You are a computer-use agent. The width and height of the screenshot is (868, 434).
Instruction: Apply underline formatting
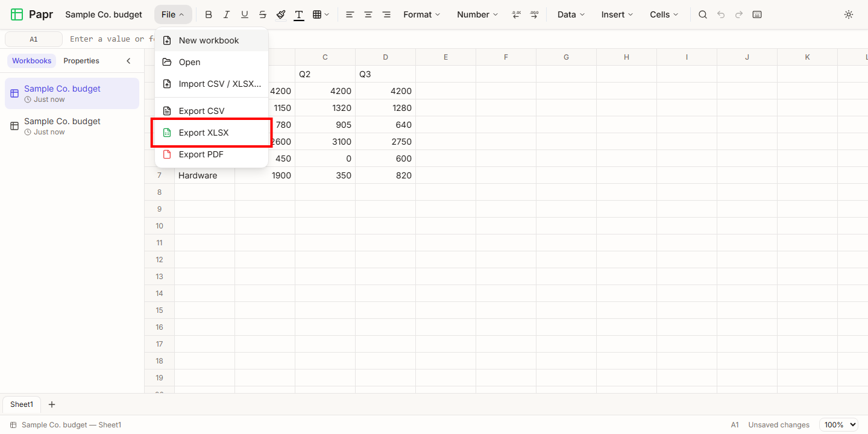pos(245,14)
